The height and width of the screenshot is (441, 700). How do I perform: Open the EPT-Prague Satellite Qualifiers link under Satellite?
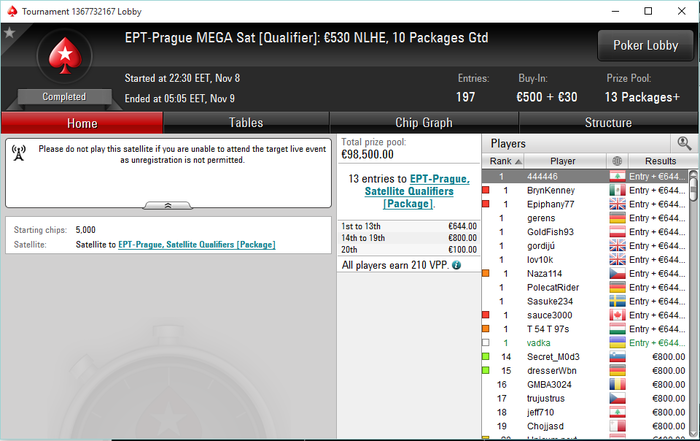click(197, 245)
